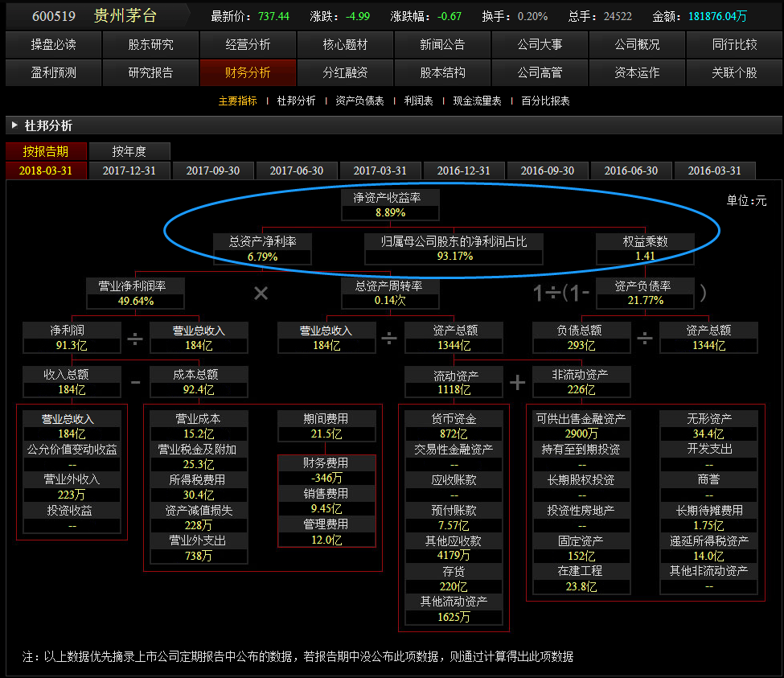The image size is (784, 678).
Task: Open the 关联个股 tab
Action: (x=734, y=72)
